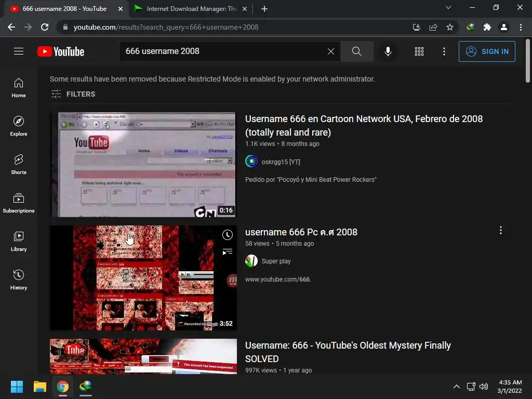The image size is (532, 399).
Task: Click the install app icon in the address bar
Action: tap(417, 27)
